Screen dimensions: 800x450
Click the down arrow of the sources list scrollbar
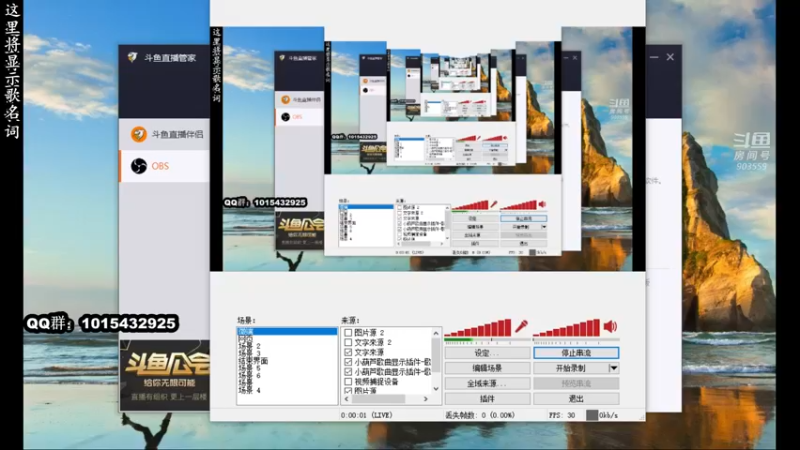pos(436,389)
